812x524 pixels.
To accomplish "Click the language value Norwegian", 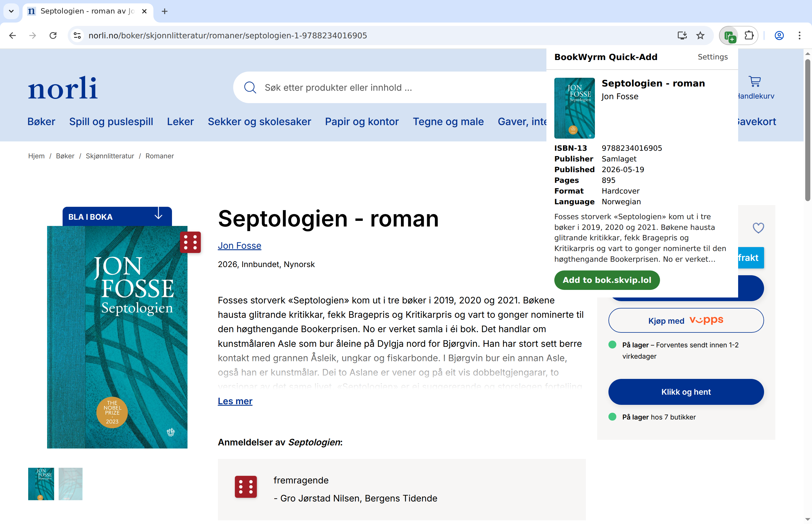I will click(x=621, y=201).
